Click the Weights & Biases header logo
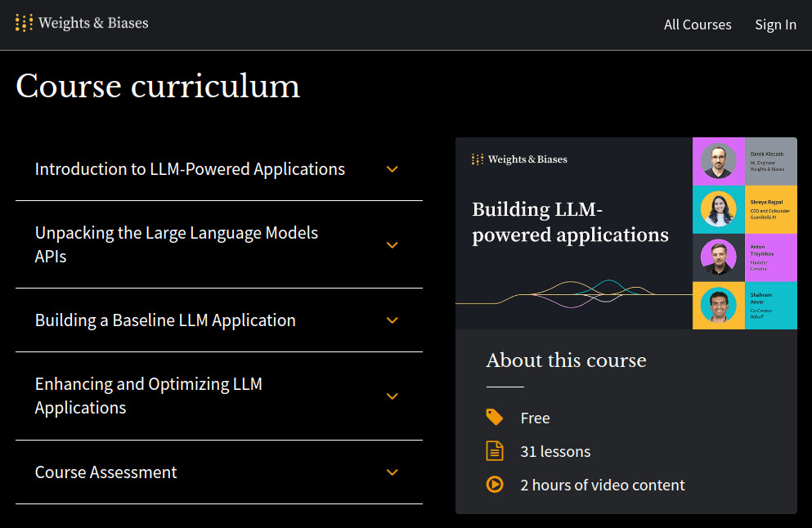 tap(82, 23)
